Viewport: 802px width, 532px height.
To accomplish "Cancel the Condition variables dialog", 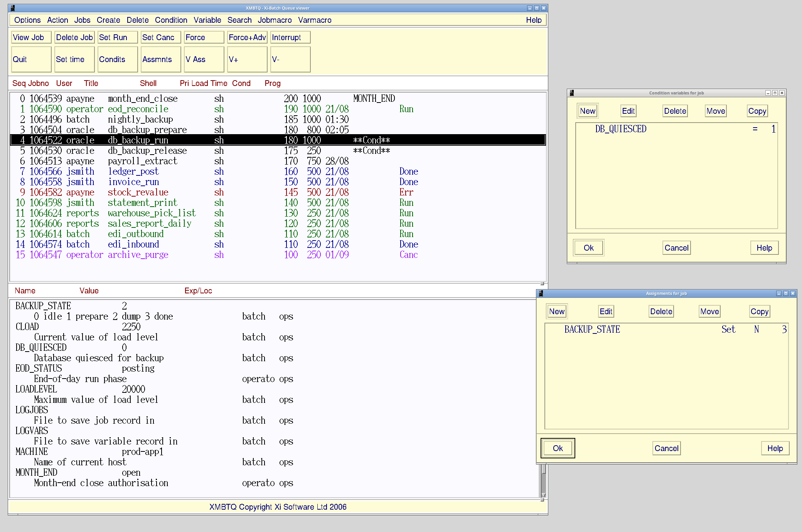I will (x=676, y=248).
